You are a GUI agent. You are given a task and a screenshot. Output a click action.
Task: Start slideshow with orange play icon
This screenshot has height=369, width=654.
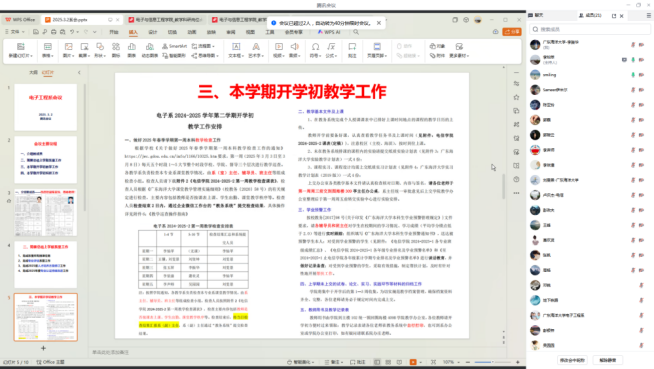tap(413, 362)
